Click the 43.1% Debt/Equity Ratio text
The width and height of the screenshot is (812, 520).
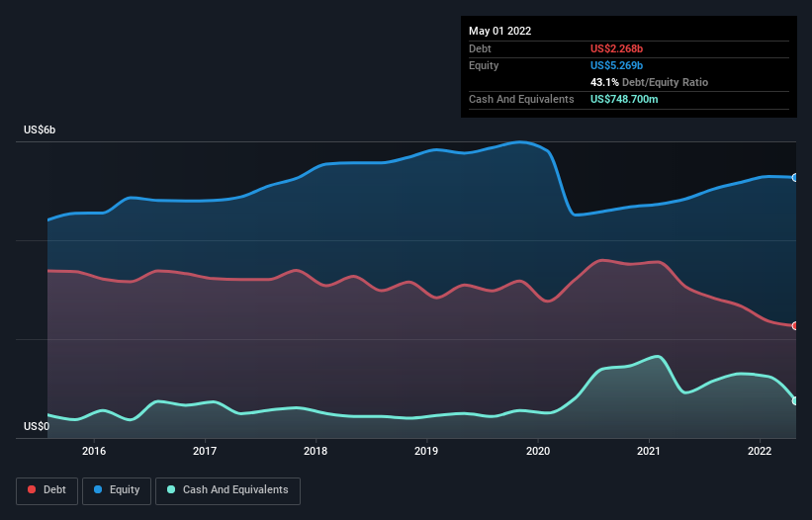click(x=649, y=82)
